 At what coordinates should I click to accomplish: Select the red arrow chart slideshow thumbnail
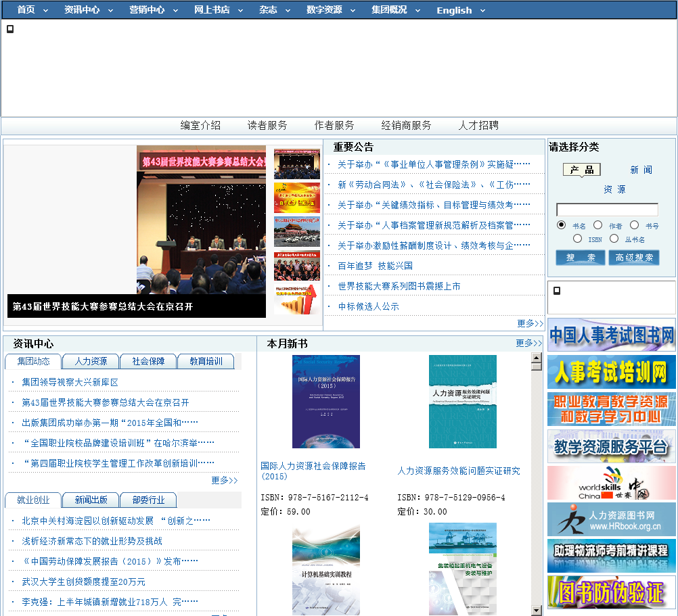coord(297,300)
